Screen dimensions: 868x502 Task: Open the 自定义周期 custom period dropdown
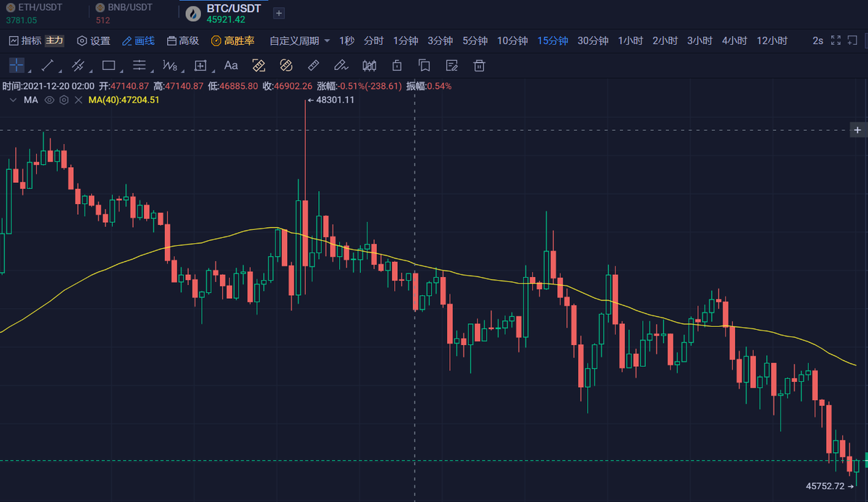(x=299, y=41)
